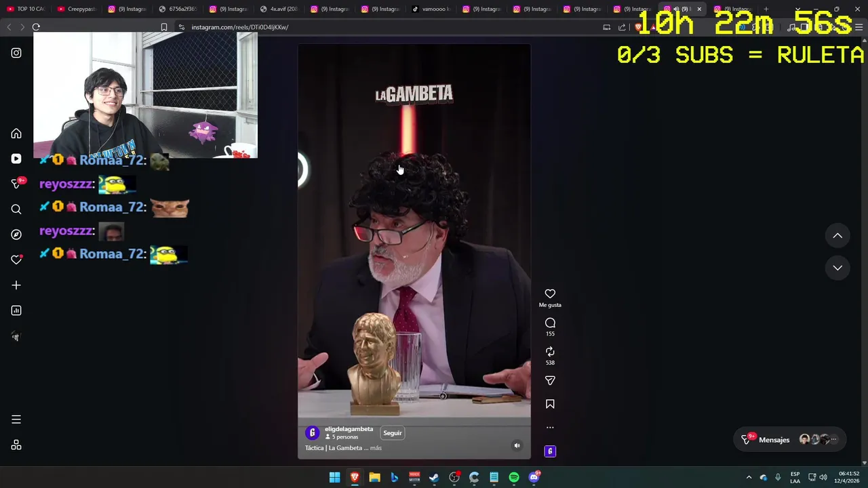Image resolution: width=868 pixels, height=488 pixels.
Task: Go to the previous reel with up chevron
Action: coord(837,236)
